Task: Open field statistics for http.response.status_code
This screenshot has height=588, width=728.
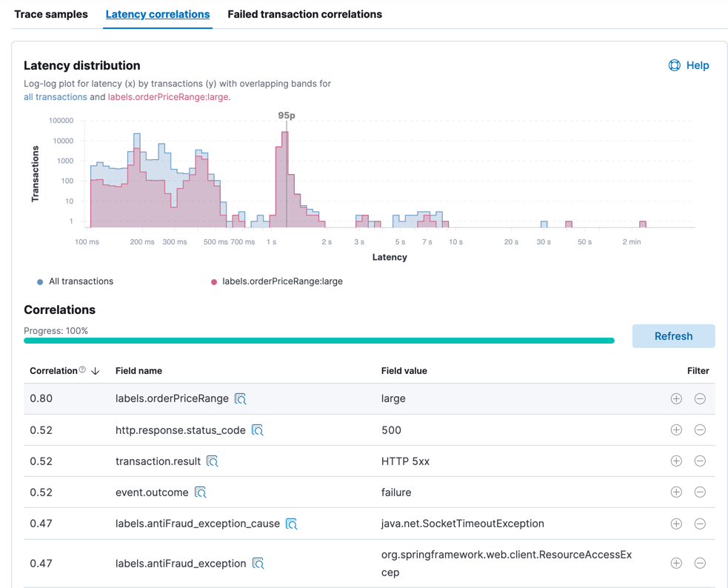Action: 259,430
